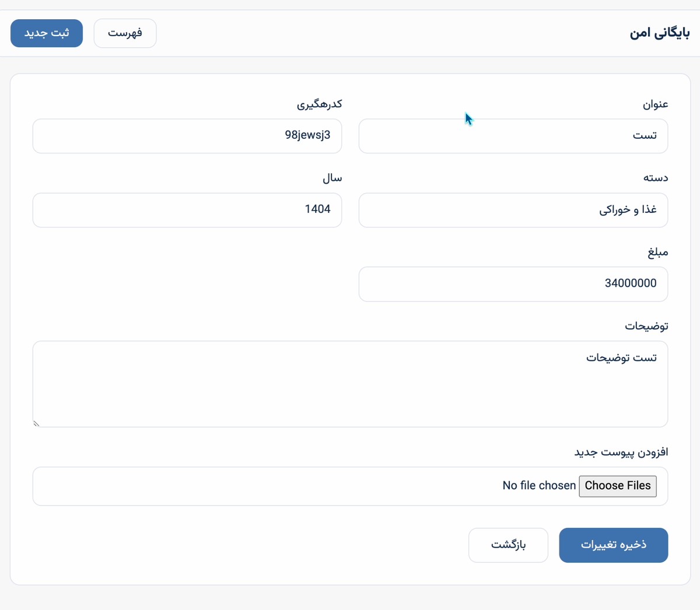Viewport: 700px width, 610px height.
Task: Click inside the سال field showing 1404
Action: click(187, 210)
